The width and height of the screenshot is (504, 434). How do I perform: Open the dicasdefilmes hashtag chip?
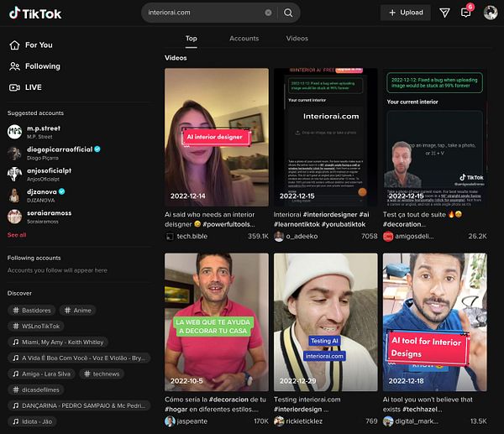36,390
